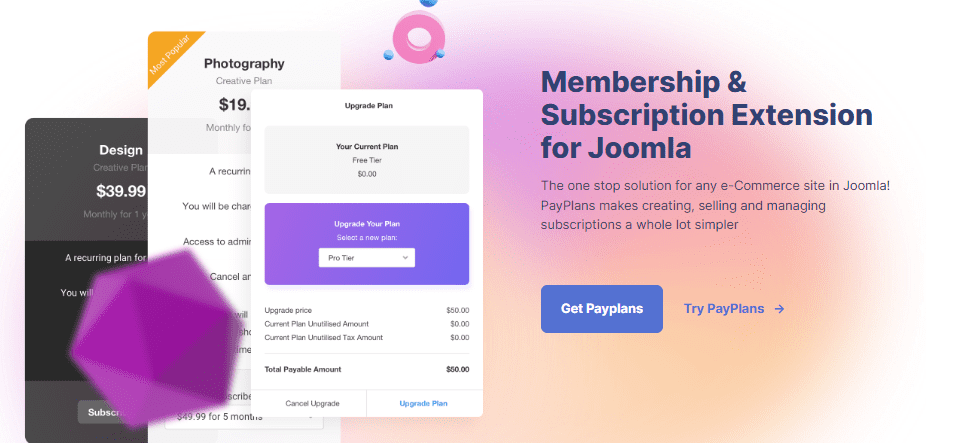
Task: Click the arrow icon beside Try PayPlans
Action: pos(779,309)
